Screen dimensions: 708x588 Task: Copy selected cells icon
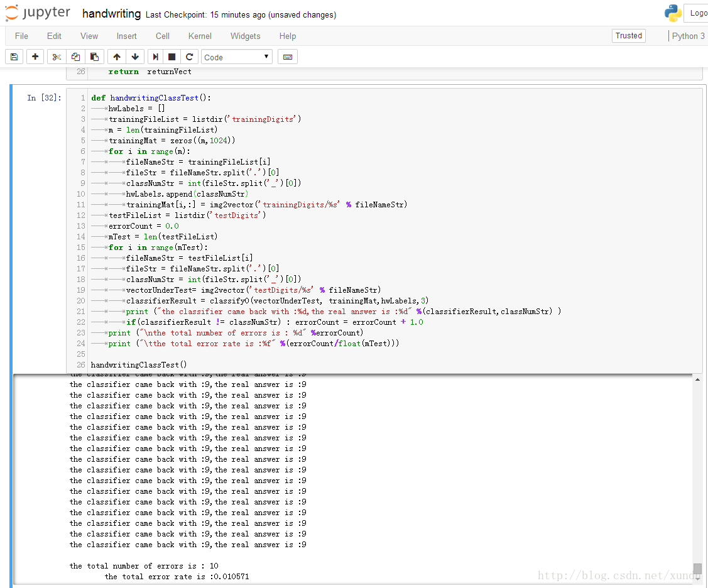pos(75,57)
